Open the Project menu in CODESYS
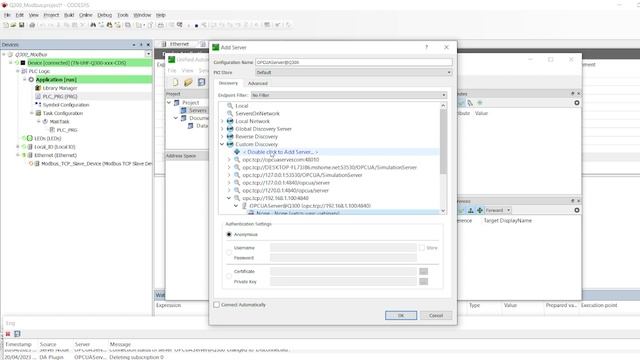This screenshot has width=640, height=360. (51, 15)
